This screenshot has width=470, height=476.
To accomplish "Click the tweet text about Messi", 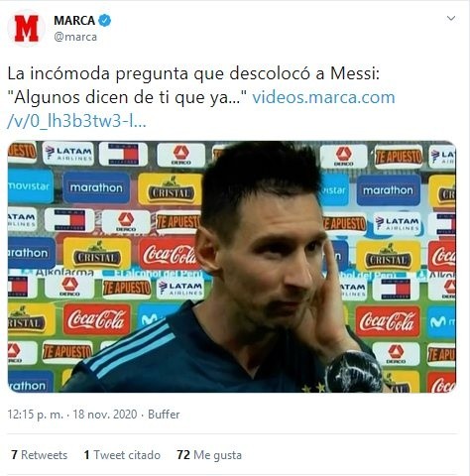I will pos(193,85).
